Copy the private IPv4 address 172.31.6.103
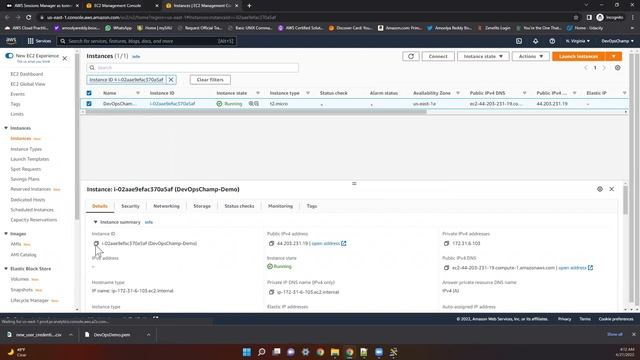This screenshot has height=360, width=640. pyautogui.click(x=446, y=243)
